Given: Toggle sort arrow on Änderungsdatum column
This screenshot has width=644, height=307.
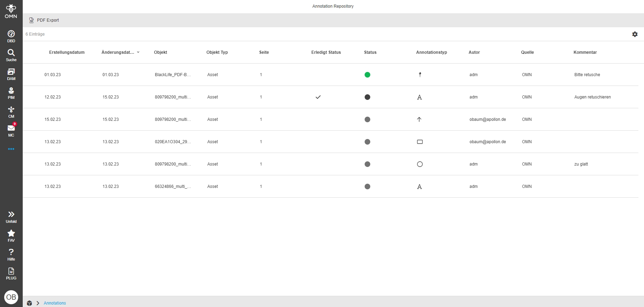Looking at the screenshot, I should click(138, 52).
